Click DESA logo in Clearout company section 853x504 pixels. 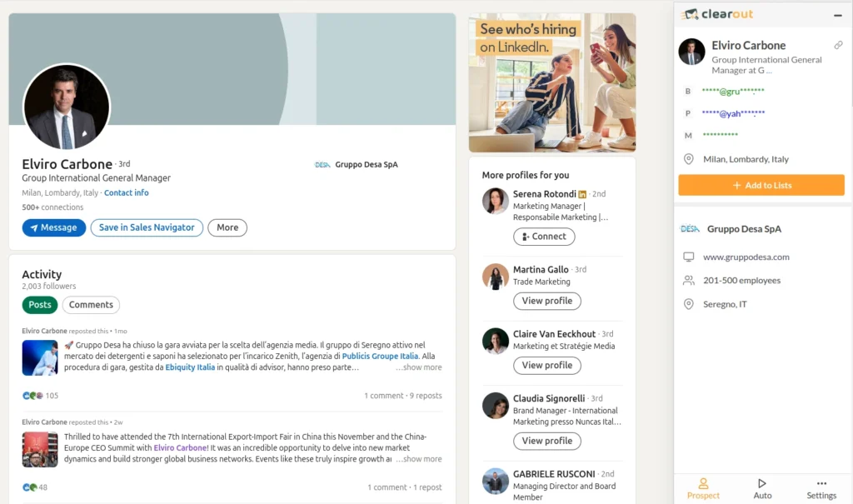click(690, 229)
